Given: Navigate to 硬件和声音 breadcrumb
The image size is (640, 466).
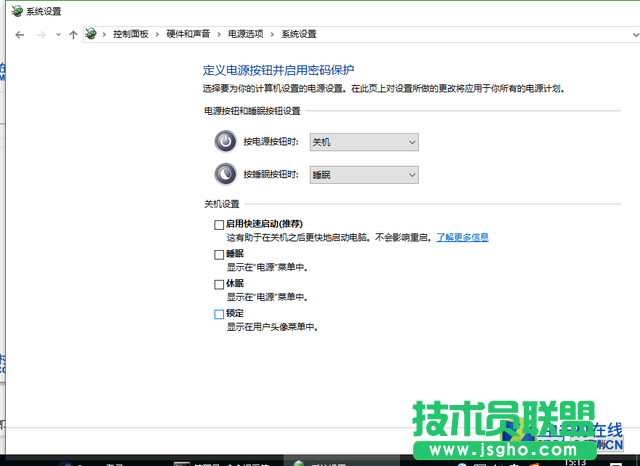Looking at the screenshot, I should coord(188,34).
